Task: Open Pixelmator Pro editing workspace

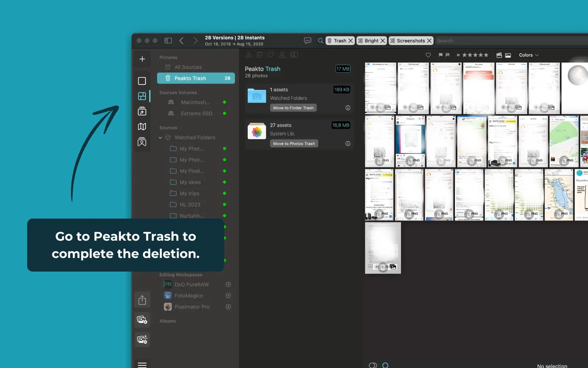Action: tap(192, 307)
